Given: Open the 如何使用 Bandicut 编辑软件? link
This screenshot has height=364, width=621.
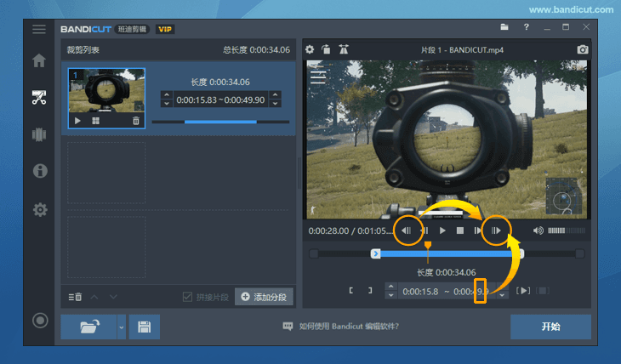Looking at the screenshot, I should pyautogui.click(x=349, y=326).
